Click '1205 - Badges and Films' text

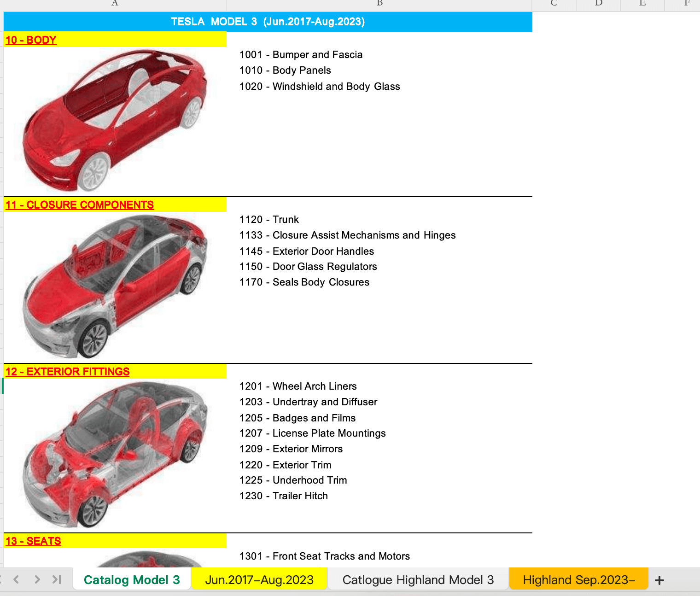point(297,418)
